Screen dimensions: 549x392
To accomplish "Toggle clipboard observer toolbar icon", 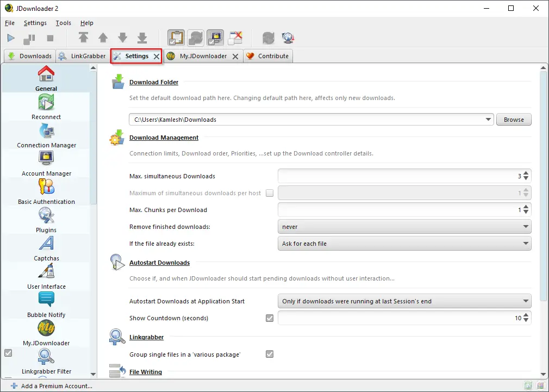I will coord(176,38).
